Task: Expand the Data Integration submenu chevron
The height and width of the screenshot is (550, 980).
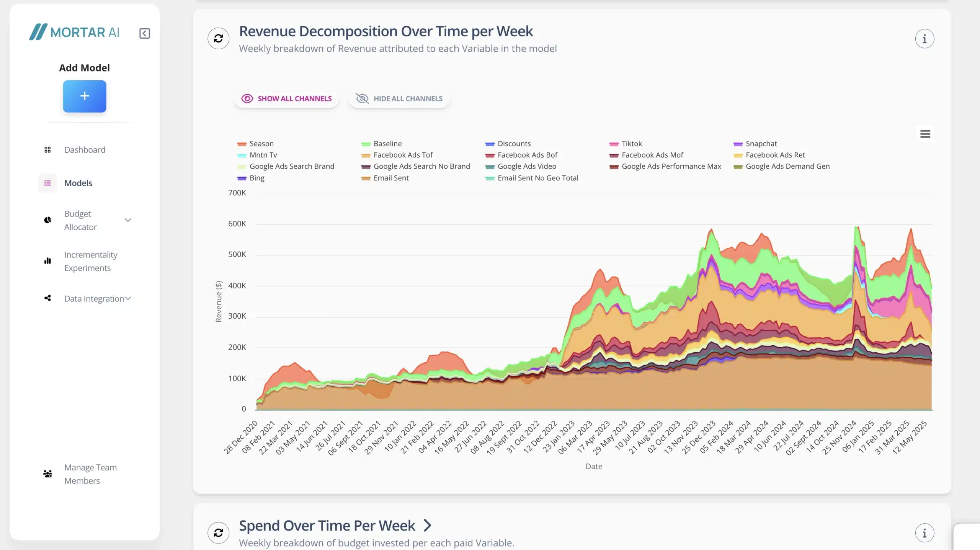Action: point(128,298)
